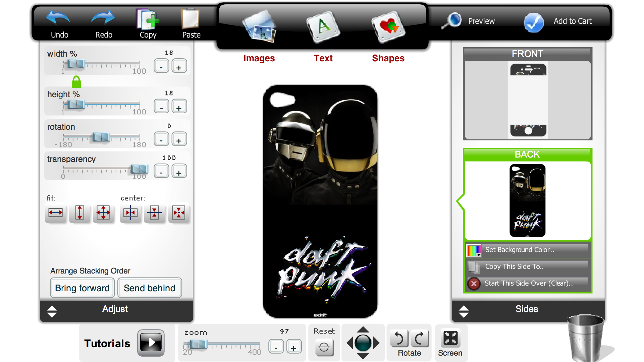Viewport: 644px width, 362px height.
Task: Expand the Adjust panel switcher
Action: pos(52,311)
